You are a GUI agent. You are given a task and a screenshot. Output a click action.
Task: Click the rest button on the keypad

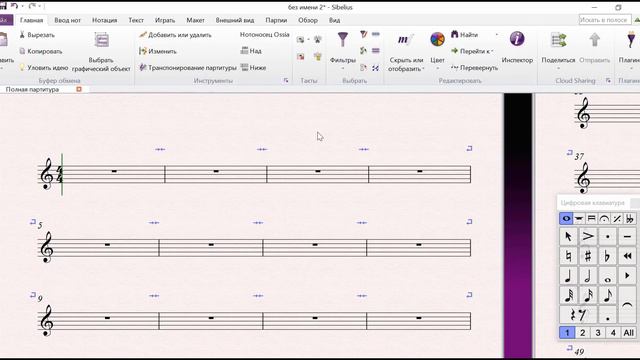click(578, 315)
